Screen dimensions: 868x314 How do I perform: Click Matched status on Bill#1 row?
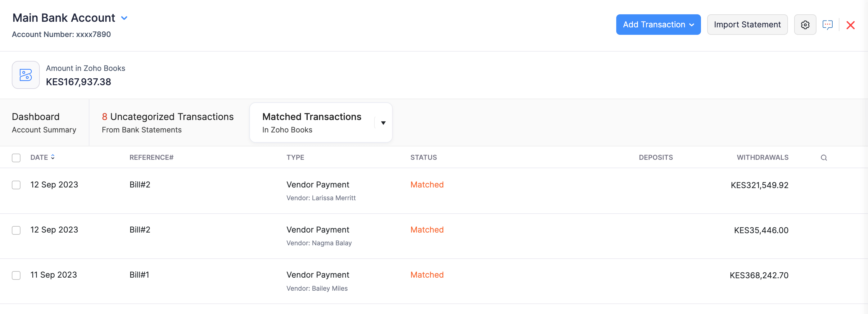pyautogui.click(x=427, y=275)
